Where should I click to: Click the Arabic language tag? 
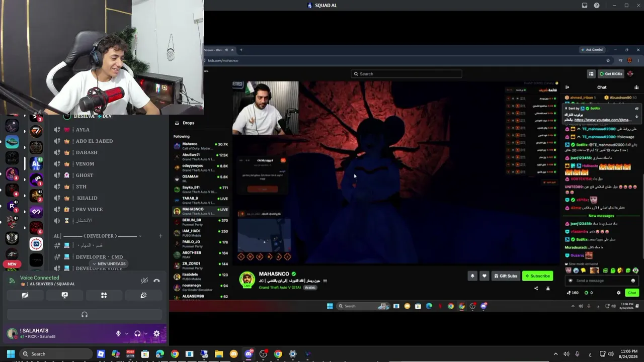(310, 288)
